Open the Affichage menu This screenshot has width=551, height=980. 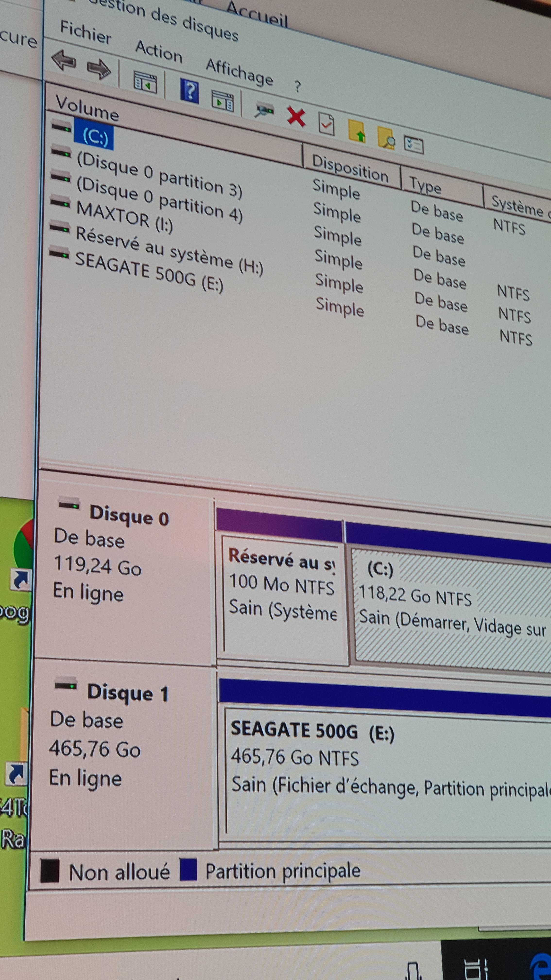coord(239,72)
